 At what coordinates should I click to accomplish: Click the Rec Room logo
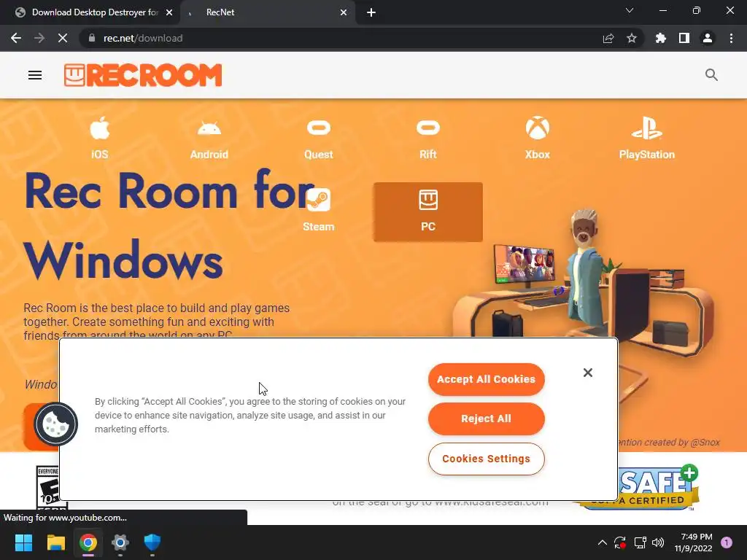coord(143,75)
